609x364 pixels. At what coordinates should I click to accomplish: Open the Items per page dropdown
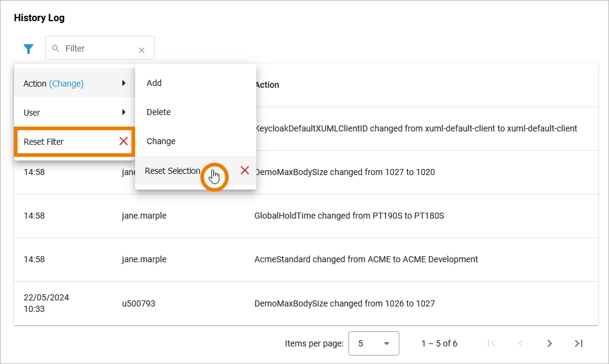click(x=374, y=343)
